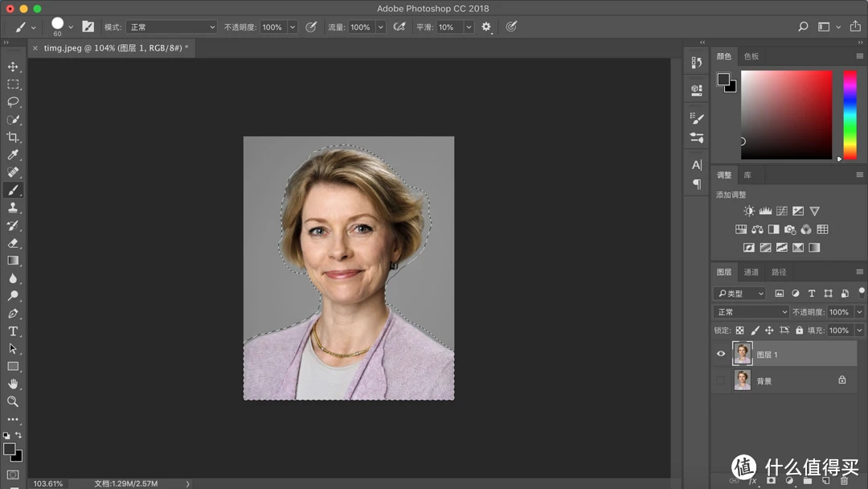Toggle pressure for opacity button

[311, 27]
